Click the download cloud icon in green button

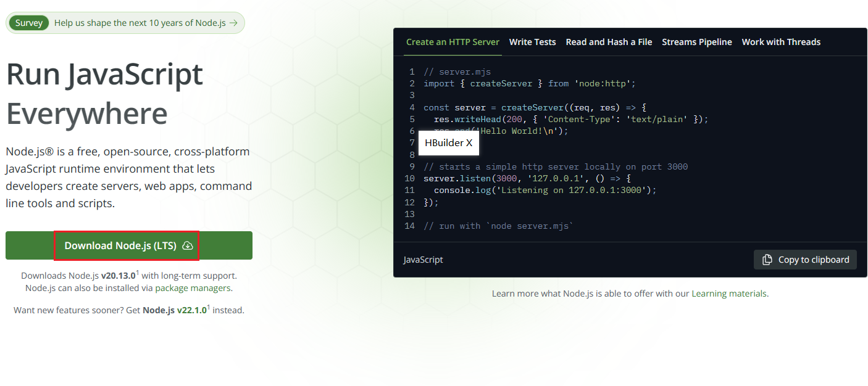click(188, 245)
